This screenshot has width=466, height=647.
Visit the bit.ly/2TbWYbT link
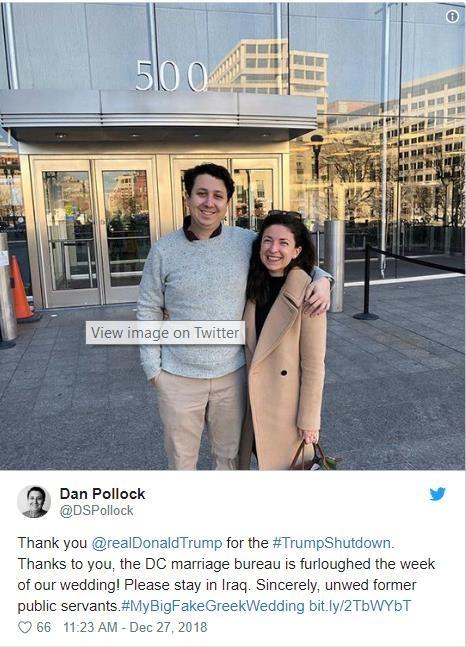tap(360, 606)
